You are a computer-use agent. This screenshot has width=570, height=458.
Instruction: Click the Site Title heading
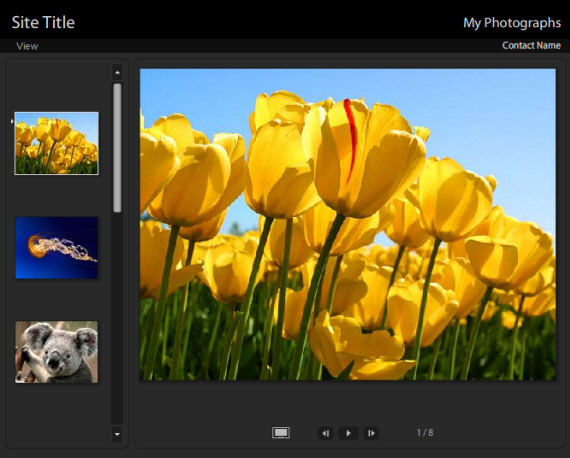click(x=43, y=23)
